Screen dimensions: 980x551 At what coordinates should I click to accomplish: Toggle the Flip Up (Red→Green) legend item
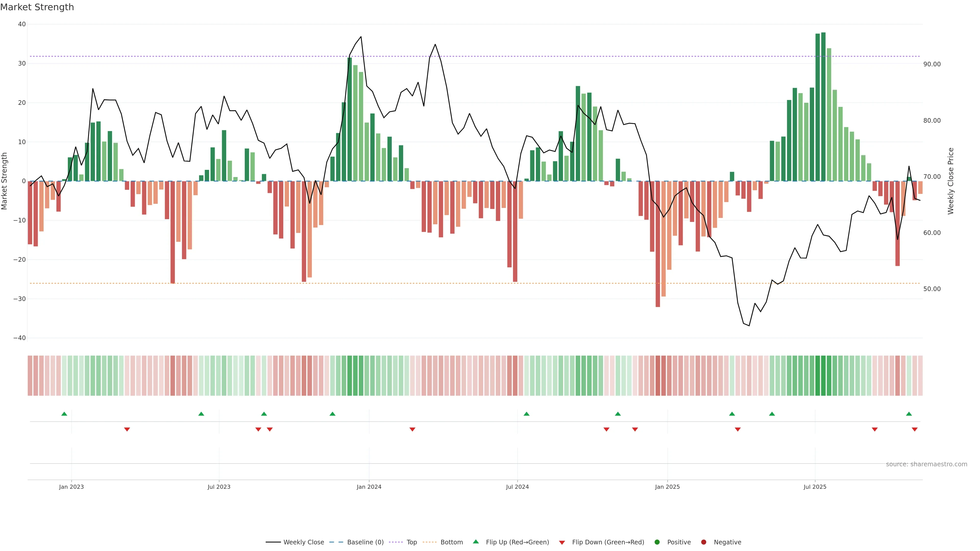click(x=517, y=542)
